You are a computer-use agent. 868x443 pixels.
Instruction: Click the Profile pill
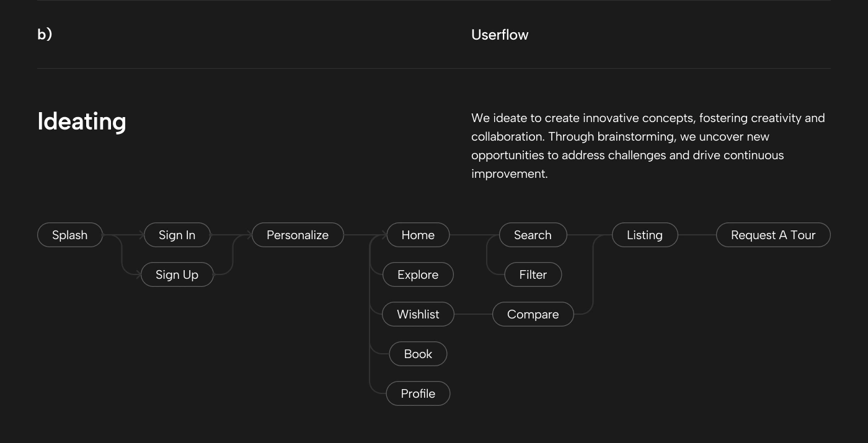[x=418, y=393]
